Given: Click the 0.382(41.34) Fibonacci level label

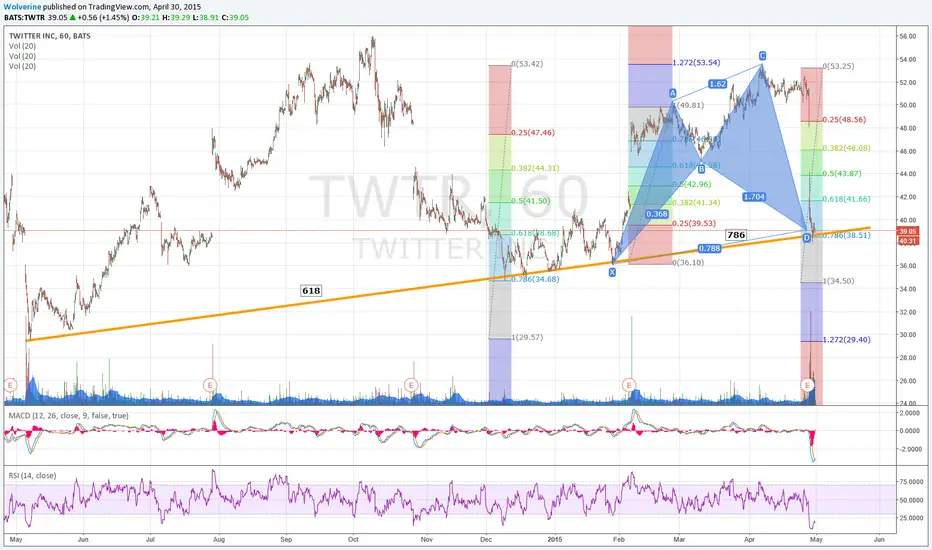Looking at the screenshot, I should (696, 203).
